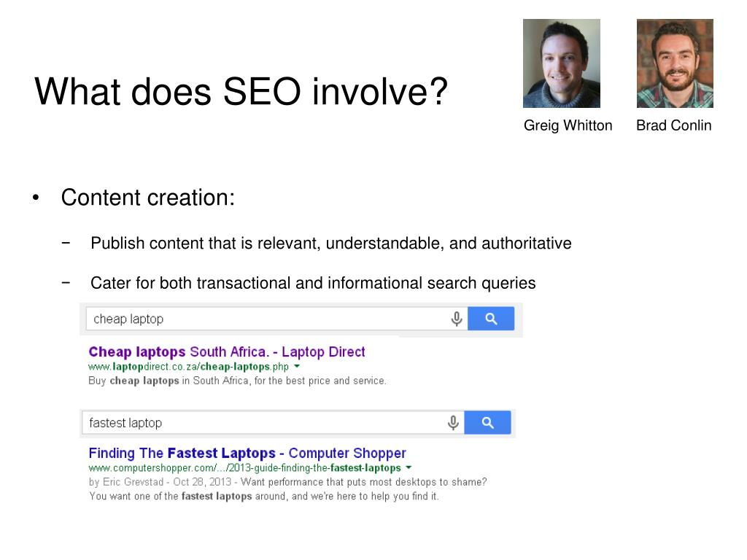The image size is (747, 560).
Task: Select the Brad Conlin portrait photo
Action: (x=675, y=63)
